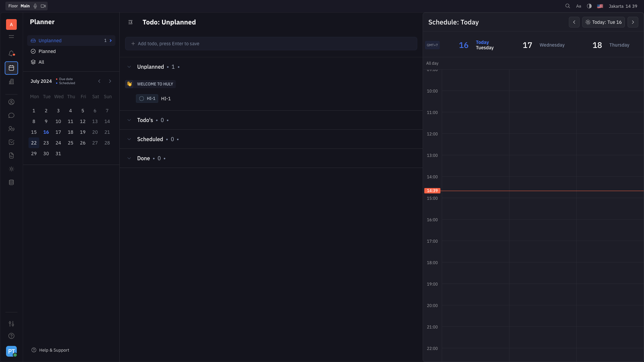
Task: Open the settings sliders icon
Action: tap(11, 324)
